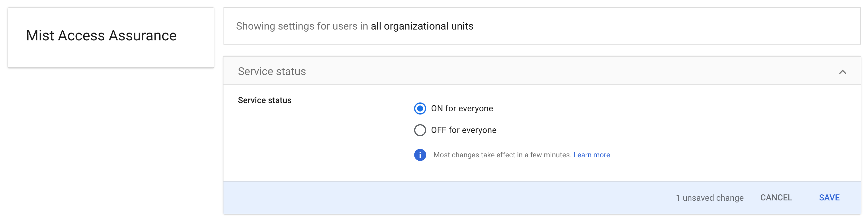Image resolution: width=868 pixels, height=220 pixels.
Task: Click the Mist Access Assurance title
Action: 101,36
